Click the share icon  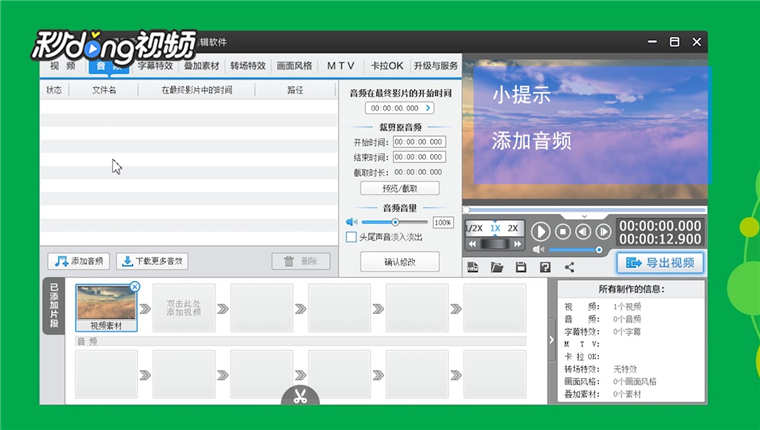click(x=570, y=267)
